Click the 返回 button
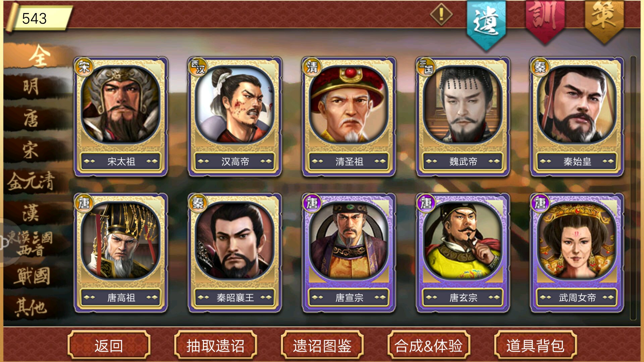Viewport: 644px width, 362px height. click(x=109, y=346)
